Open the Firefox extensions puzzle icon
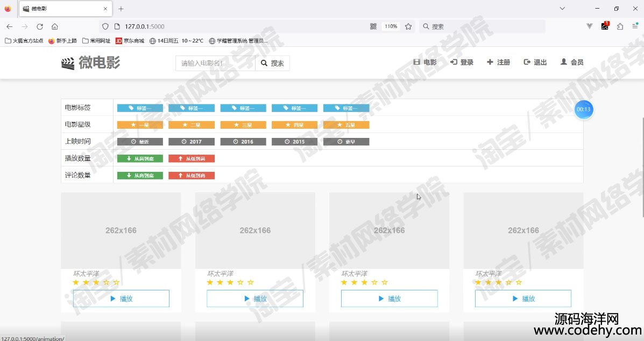 click(x=620, y=26)
